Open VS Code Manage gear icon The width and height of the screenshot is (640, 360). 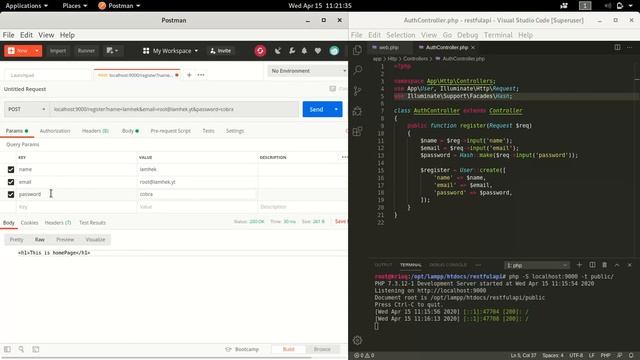tap(358, 340)
